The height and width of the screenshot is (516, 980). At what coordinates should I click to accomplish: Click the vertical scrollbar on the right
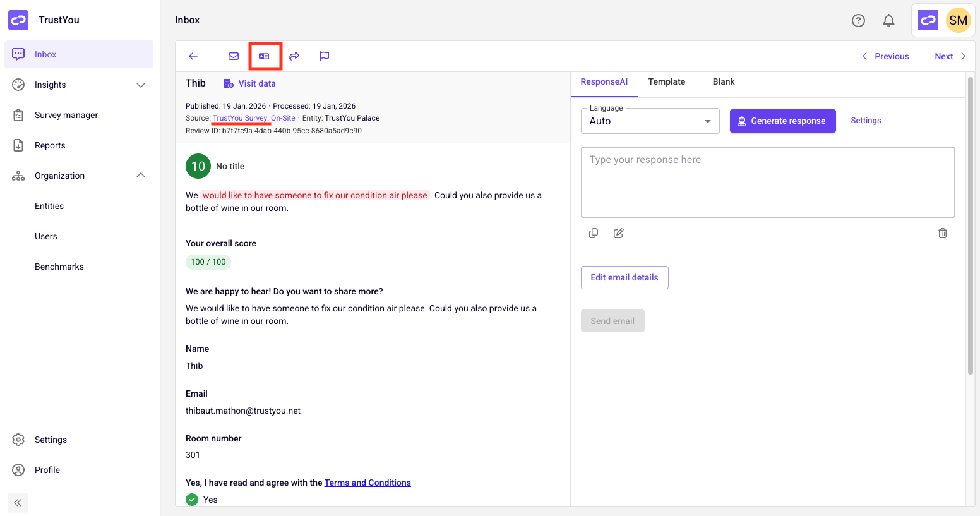click(971, 226)
